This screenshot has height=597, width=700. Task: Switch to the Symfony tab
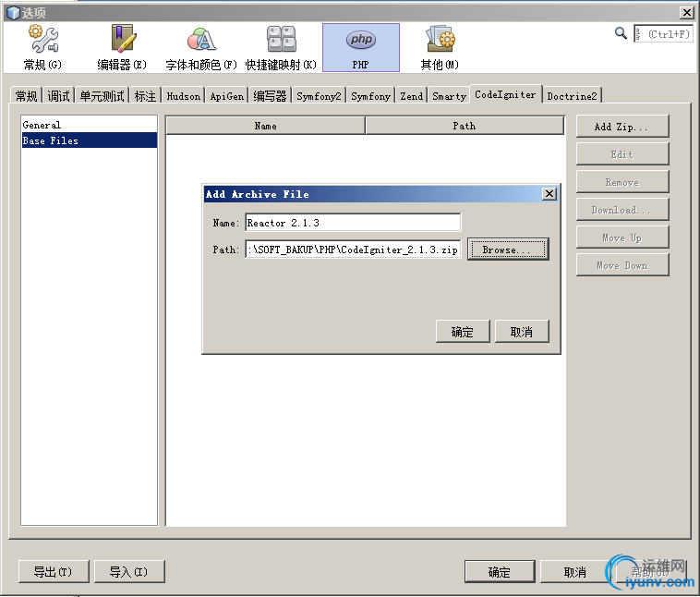point(370,95)
